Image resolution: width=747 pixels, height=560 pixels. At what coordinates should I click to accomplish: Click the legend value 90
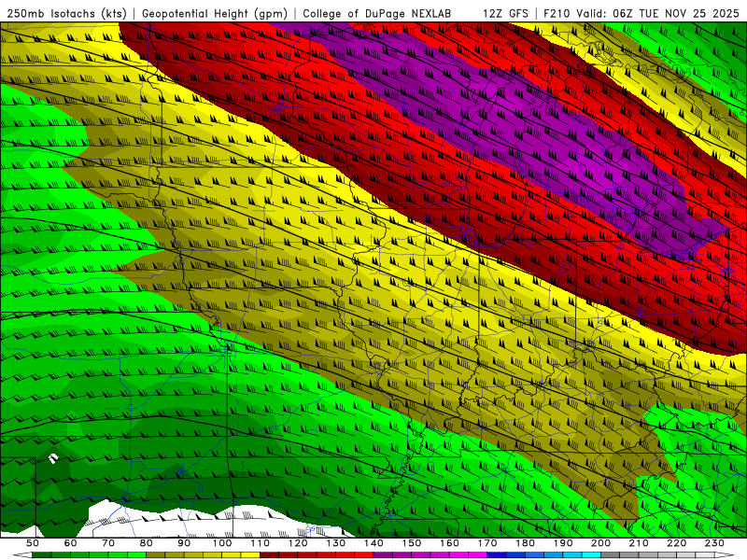point(184,543)
